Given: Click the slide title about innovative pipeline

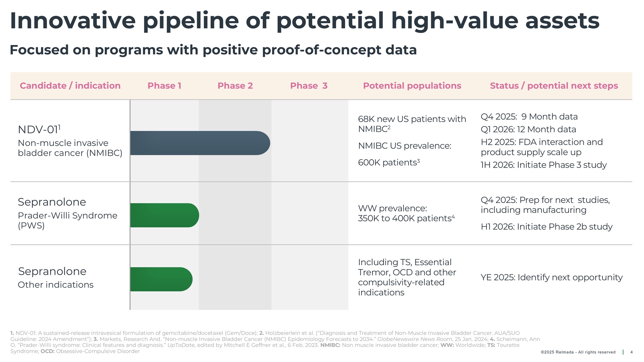Looking at the screenshot, I should [304, 21].
